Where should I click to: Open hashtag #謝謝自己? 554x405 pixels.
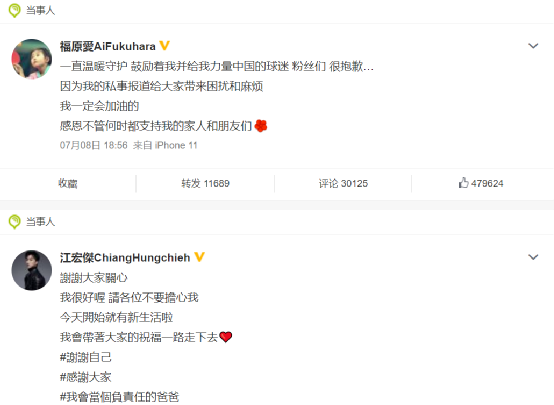[x=86, y=357]
